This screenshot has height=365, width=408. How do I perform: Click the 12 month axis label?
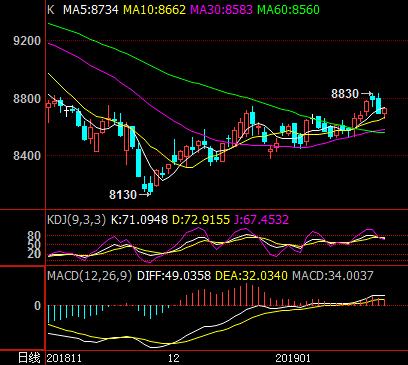[174, 358]
